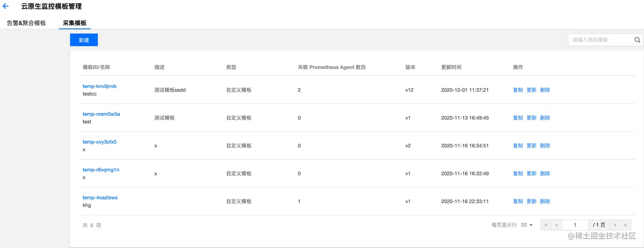Image resolution: width=644 pixels, height=248 pixels.
Task: Click the 新建 button
Action: point(84,40)
